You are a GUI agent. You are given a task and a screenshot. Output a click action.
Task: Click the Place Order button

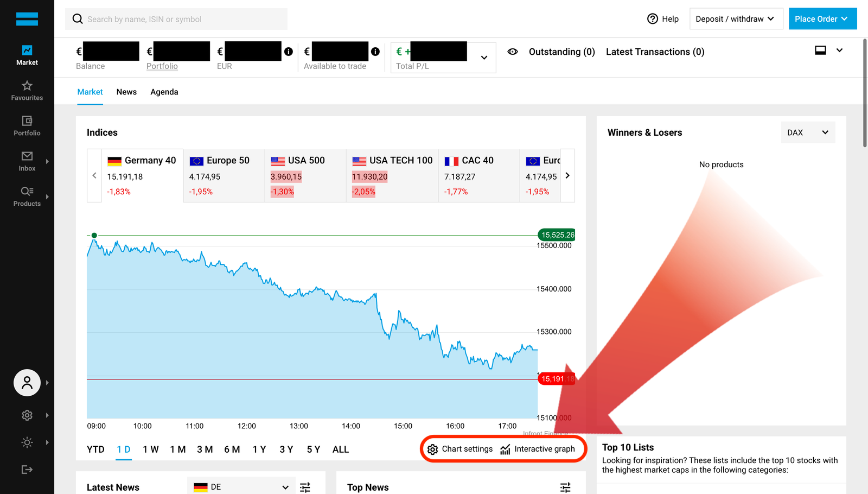pyautogui.click(x=822, y=19)
